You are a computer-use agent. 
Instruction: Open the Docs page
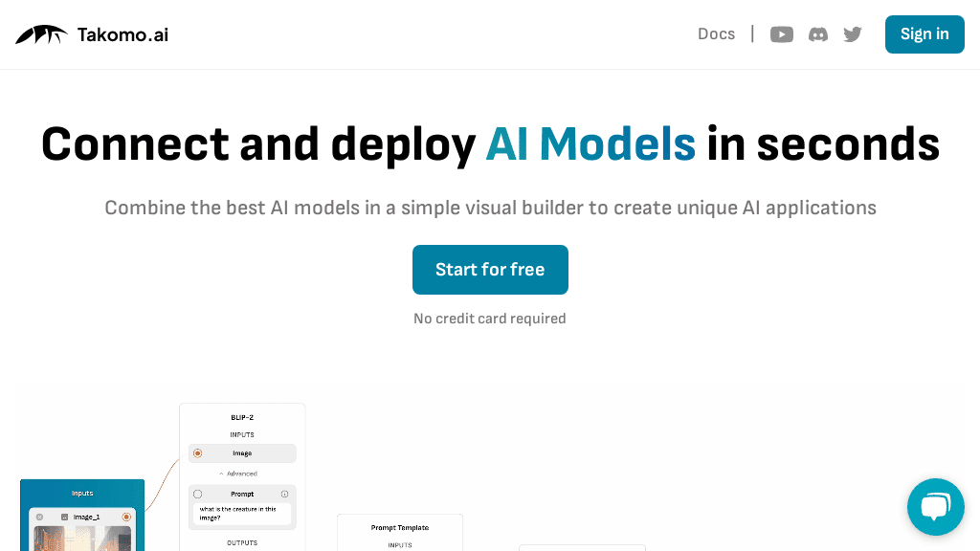pos(716,33)
